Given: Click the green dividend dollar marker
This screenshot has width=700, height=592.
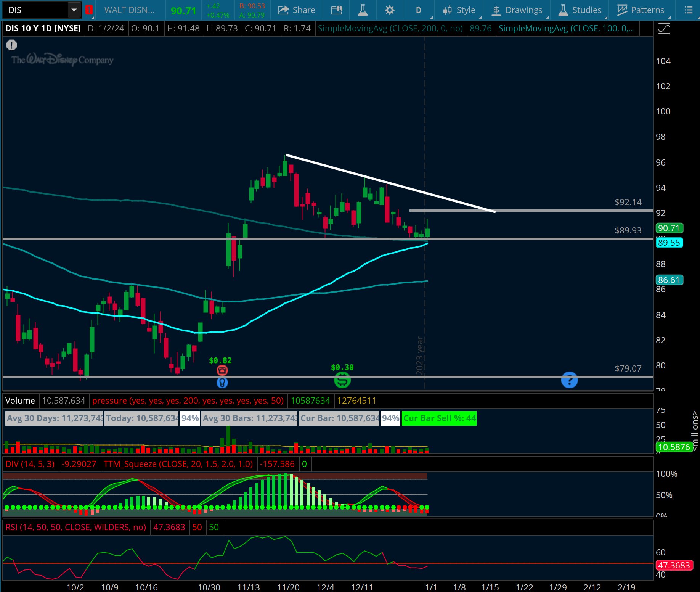Looking at the screenshot, I should [x=342, y=380].
